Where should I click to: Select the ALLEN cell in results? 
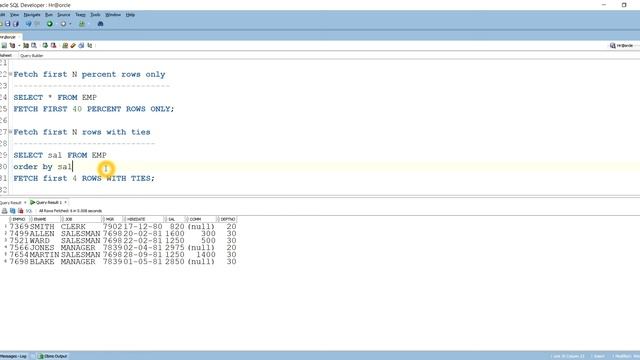[x=42, y=233]
